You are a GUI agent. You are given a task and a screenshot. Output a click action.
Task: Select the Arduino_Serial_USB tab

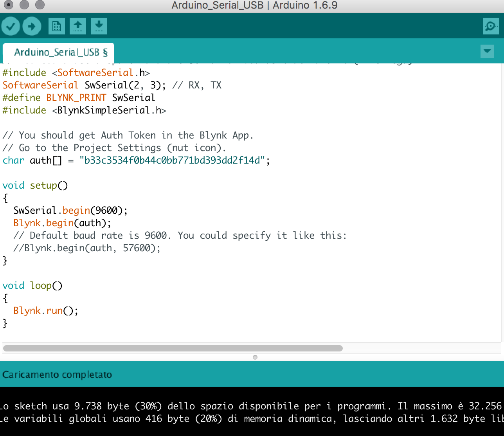59,53
